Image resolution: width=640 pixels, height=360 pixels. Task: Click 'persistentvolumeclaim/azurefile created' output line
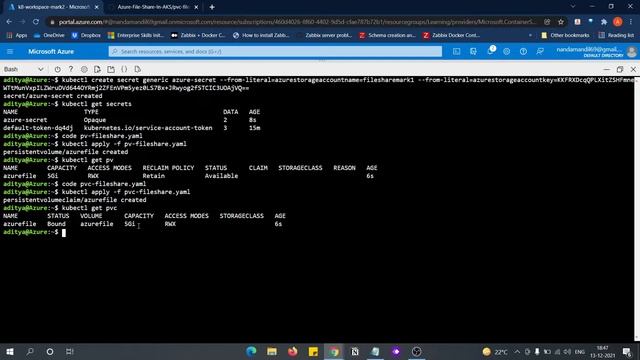coord(75,200)
